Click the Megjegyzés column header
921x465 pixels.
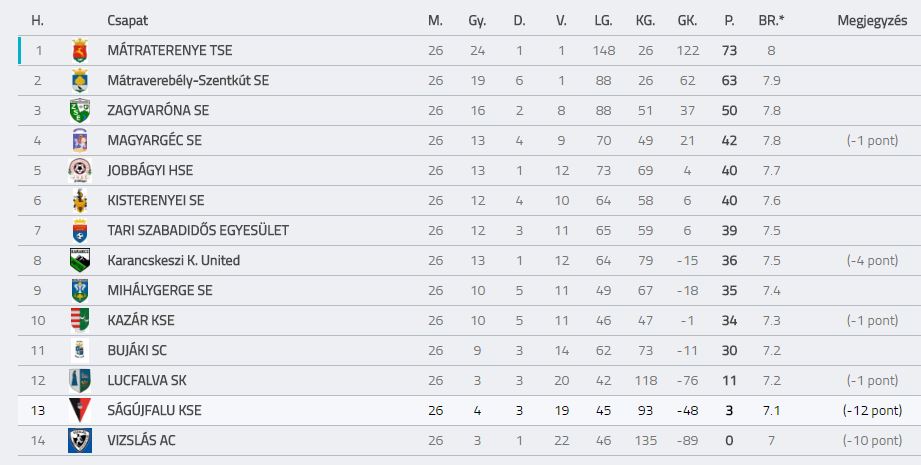[872, 21]
